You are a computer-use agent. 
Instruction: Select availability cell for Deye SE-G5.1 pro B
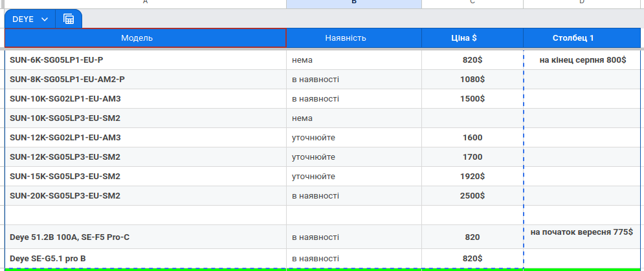coord(354,259)
